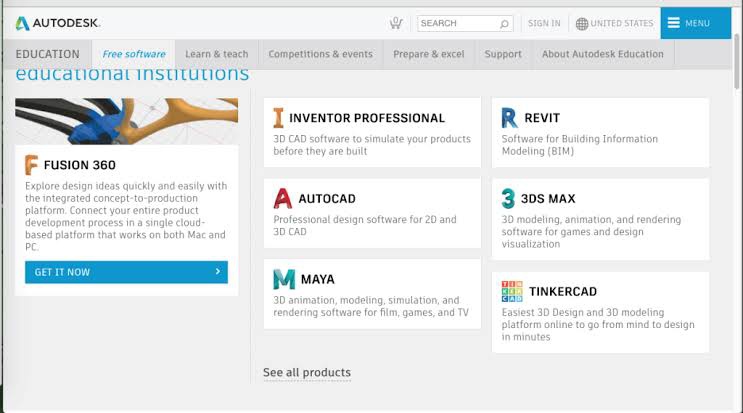Click the Fusion 360 F icon
This screenshot has height=413, width=743.
point(31,165)
